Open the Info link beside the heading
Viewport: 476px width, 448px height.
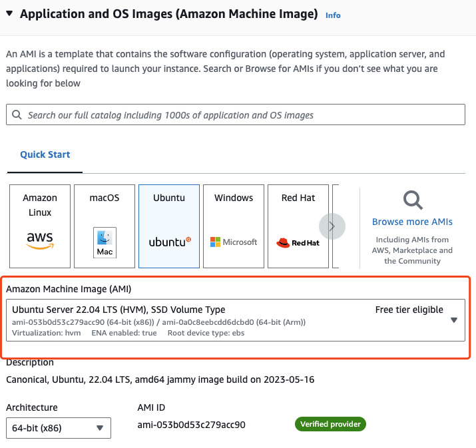click(333, 15)
